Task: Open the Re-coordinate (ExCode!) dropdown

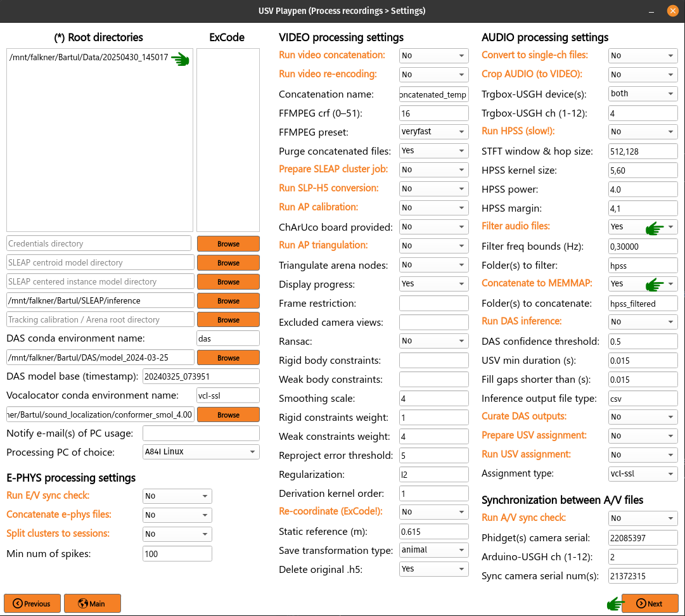Action: tap(433, 511)
